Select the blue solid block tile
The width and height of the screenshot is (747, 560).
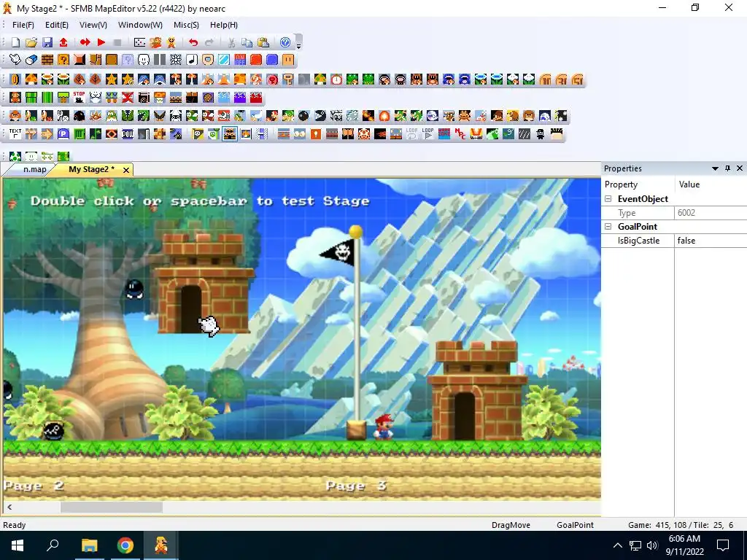coord(272,60)
